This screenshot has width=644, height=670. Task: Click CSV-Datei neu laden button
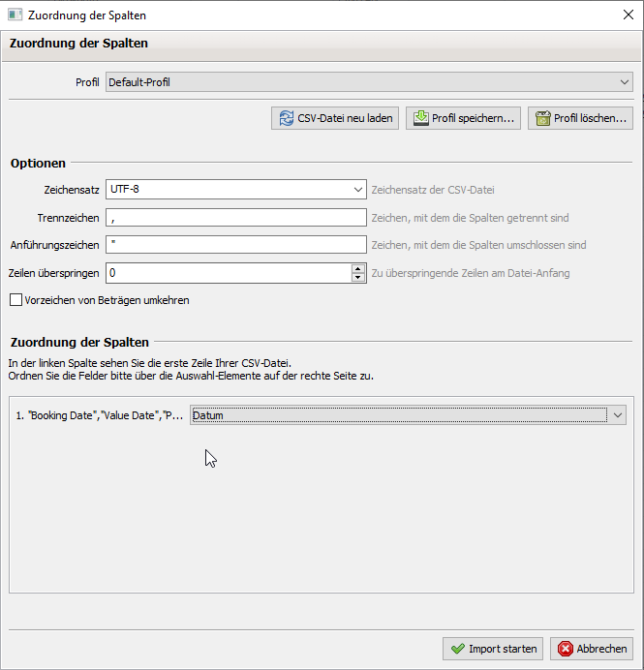335,118
